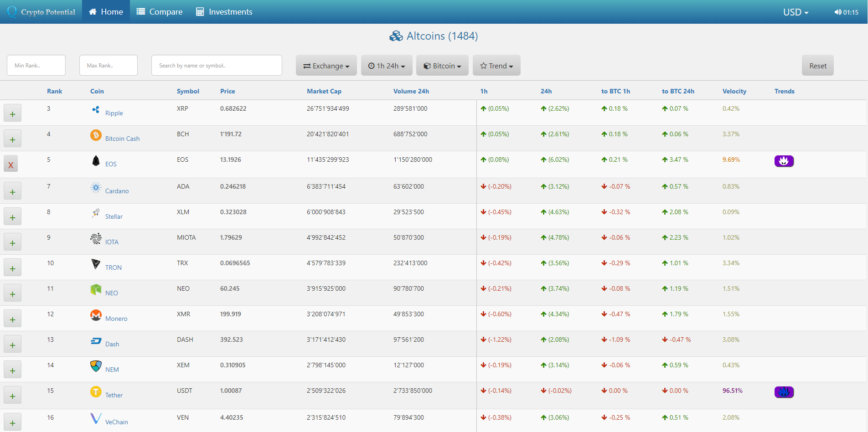Open the Monero coin link
The image size is (868, 432).
[116, 319]
